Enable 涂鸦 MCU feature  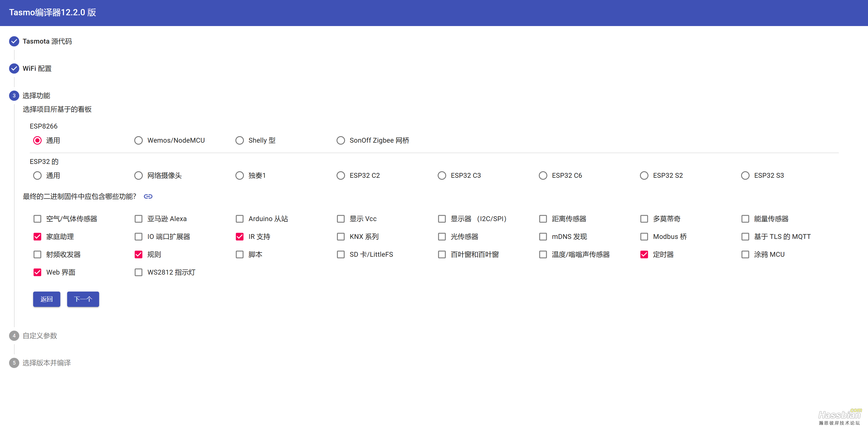point(745,254)
